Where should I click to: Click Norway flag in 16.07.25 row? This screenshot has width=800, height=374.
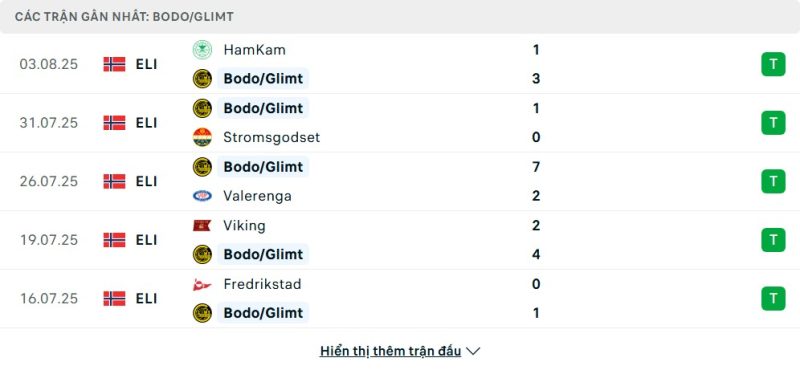pyautogui.click(x=114, y=298)
